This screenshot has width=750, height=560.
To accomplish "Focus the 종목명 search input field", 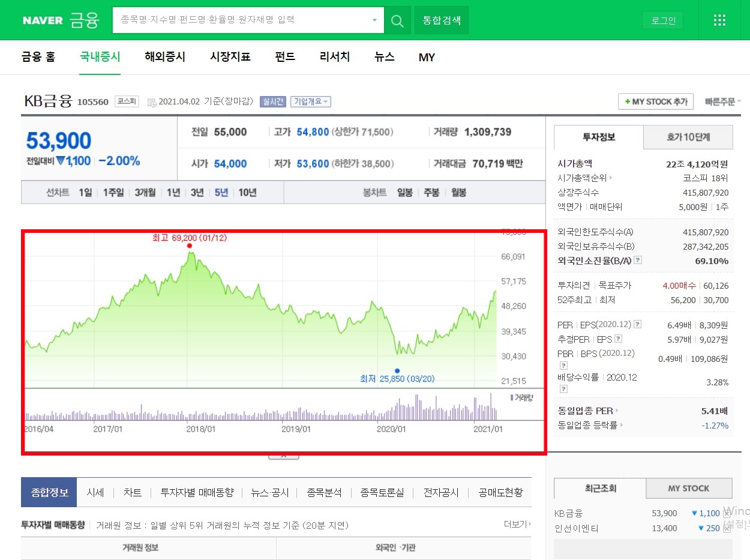I will coord(241,20).
